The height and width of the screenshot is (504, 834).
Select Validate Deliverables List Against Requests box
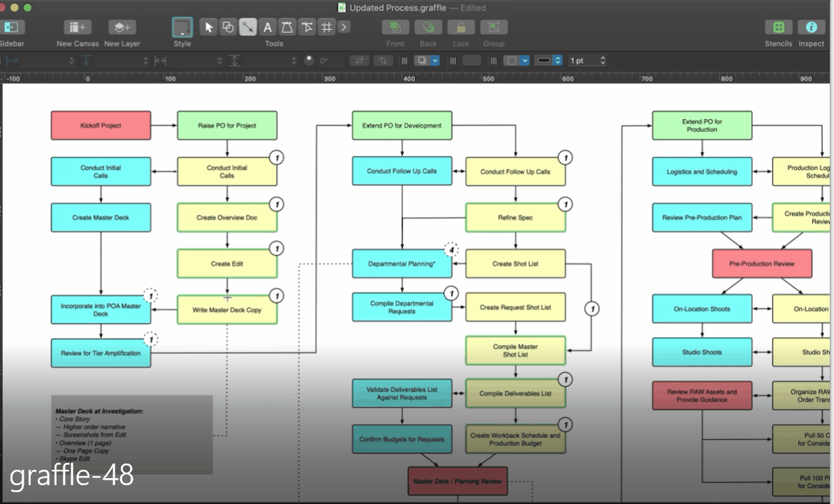402,394
